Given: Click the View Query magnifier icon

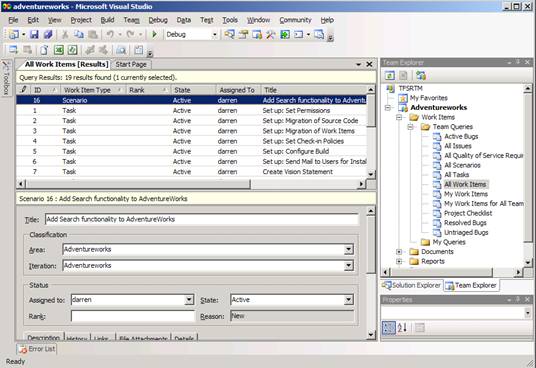Looking at the screenshot, I should click(121, 50).
